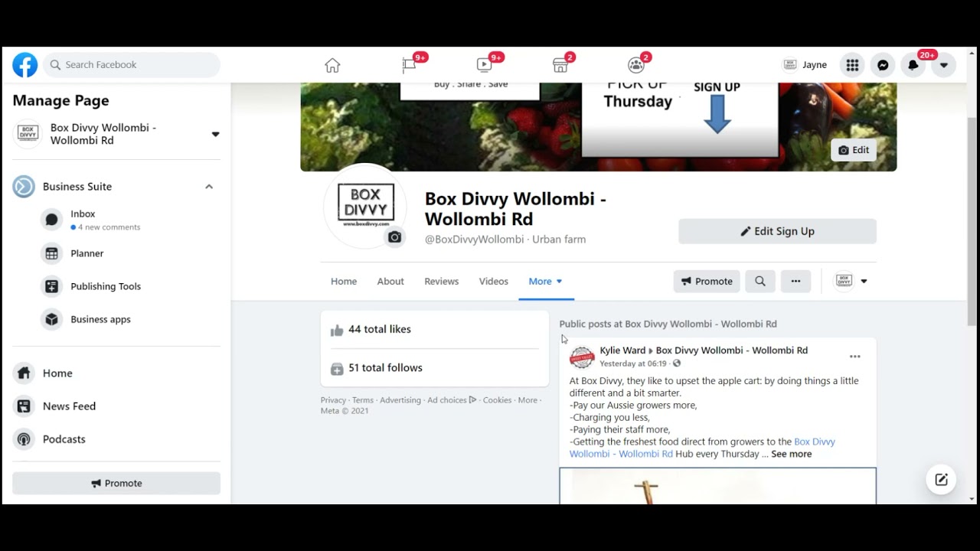Click camera icon on profile picture
The width and height of the screenshot is (980, 551).
pos(394,237)
